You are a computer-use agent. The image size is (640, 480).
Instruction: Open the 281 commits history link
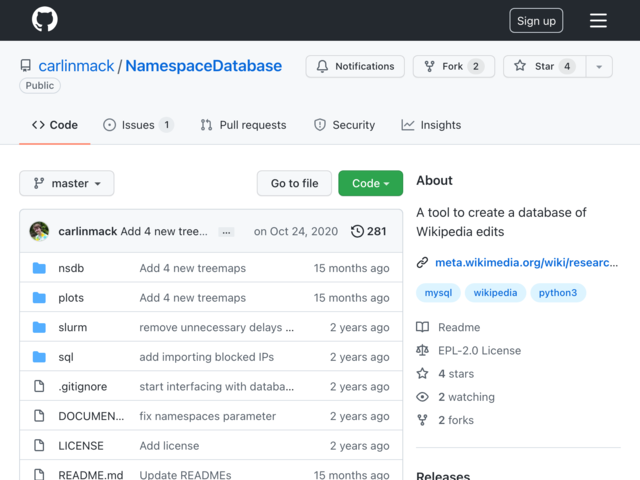pyautogui.click(x=369, y=231)
